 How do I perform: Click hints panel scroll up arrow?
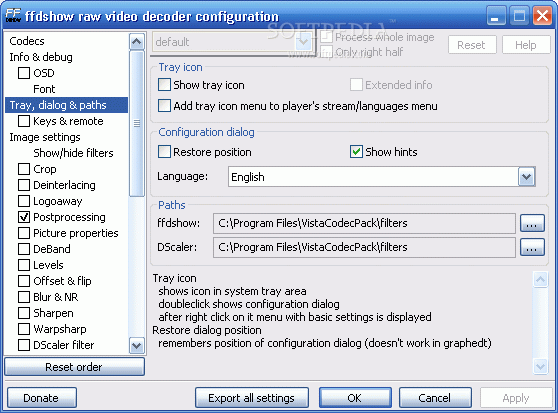pos(541,279)
